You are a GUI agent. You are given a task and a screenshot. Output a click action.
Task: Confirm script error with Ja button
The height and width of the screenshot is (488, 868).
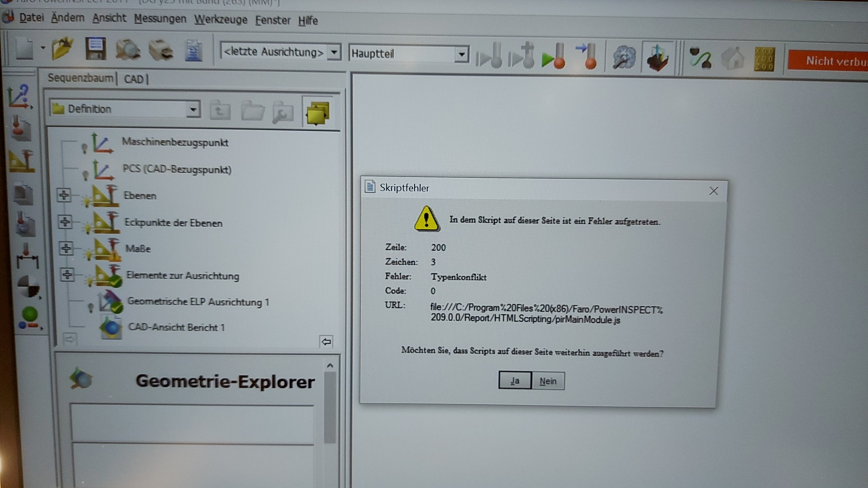pos(515,380)
